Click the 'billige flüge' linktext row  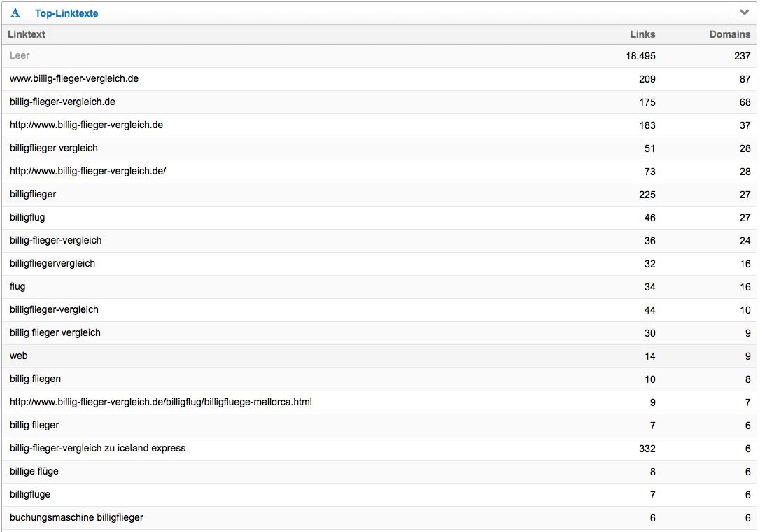(x=34, y=471)
